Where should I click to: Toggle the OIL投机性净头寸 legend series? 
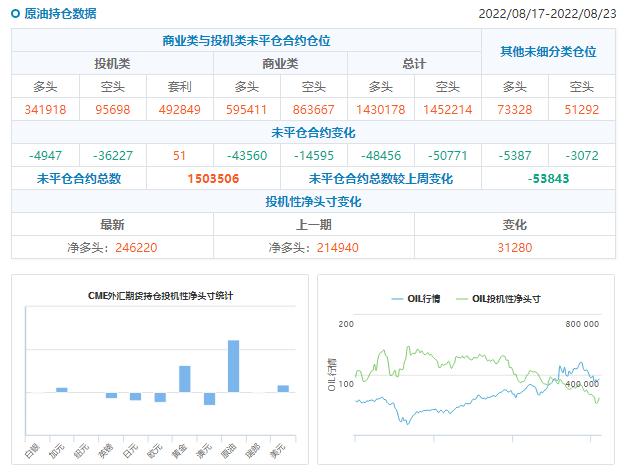498,298
